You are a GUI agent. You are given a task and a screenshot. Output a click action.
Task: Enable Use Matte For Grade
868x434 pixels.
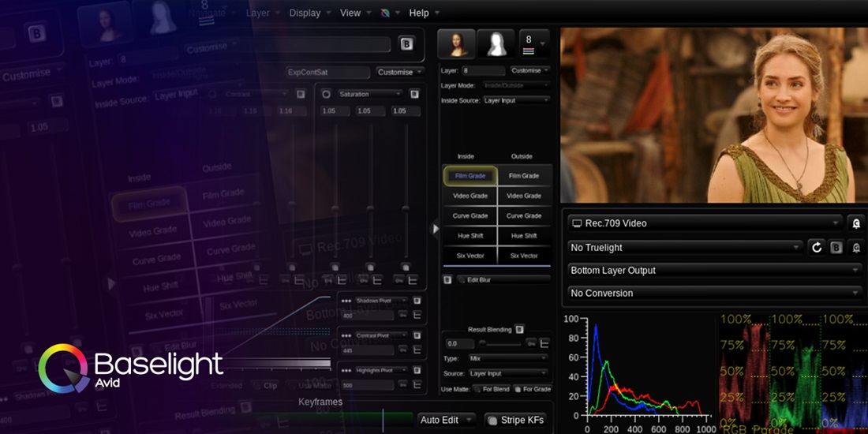[x=517, y=389]
